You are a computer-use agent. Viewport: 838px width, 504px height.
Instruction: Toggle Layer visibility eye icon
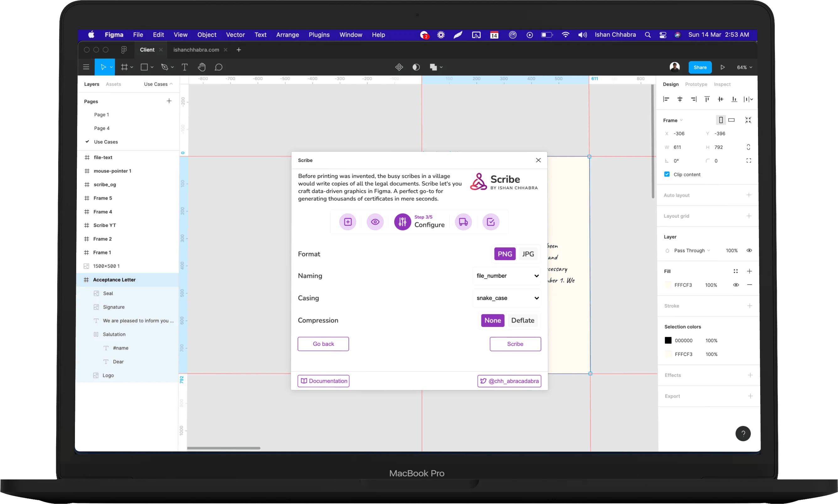click(749, 250)
